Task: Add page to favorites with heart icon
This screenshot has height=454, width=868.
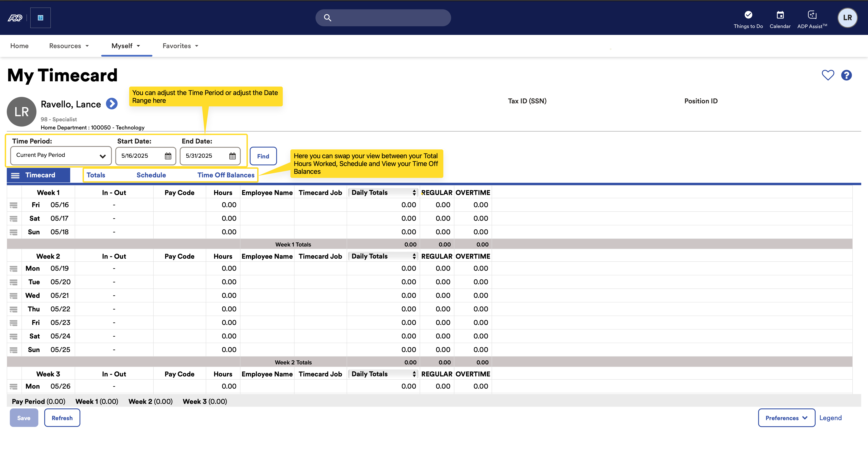Action: coord(828,75)
